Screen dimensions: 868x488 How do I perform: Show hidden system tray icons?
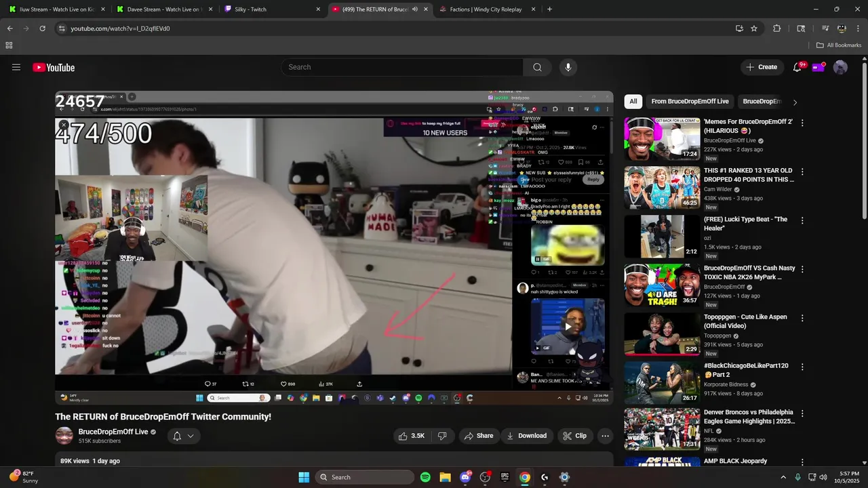pos(783,477)
